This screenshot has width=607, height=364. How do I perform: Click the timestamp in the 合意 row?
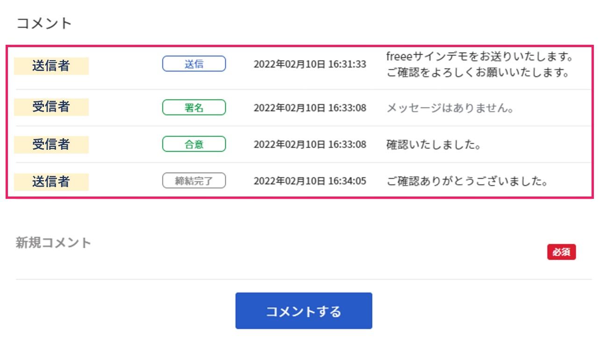[310, 145]
